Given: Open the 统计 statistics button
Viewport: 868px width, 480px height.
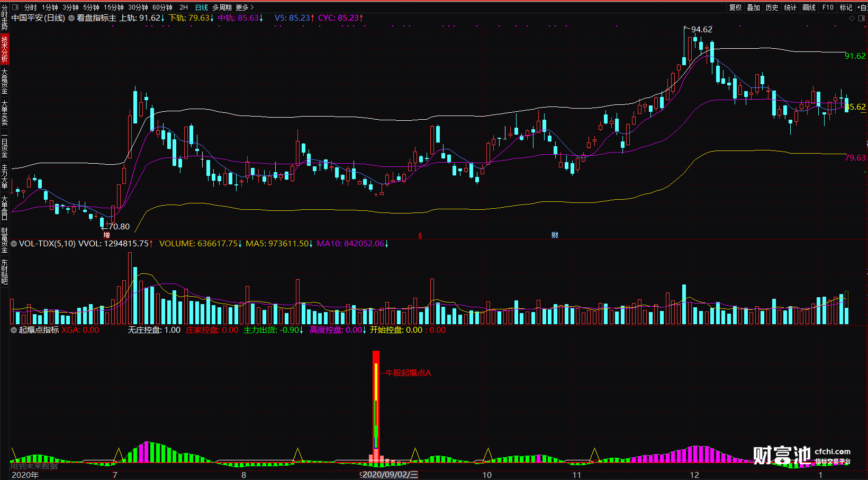Looking at the screenshot, I should [791, 7].
